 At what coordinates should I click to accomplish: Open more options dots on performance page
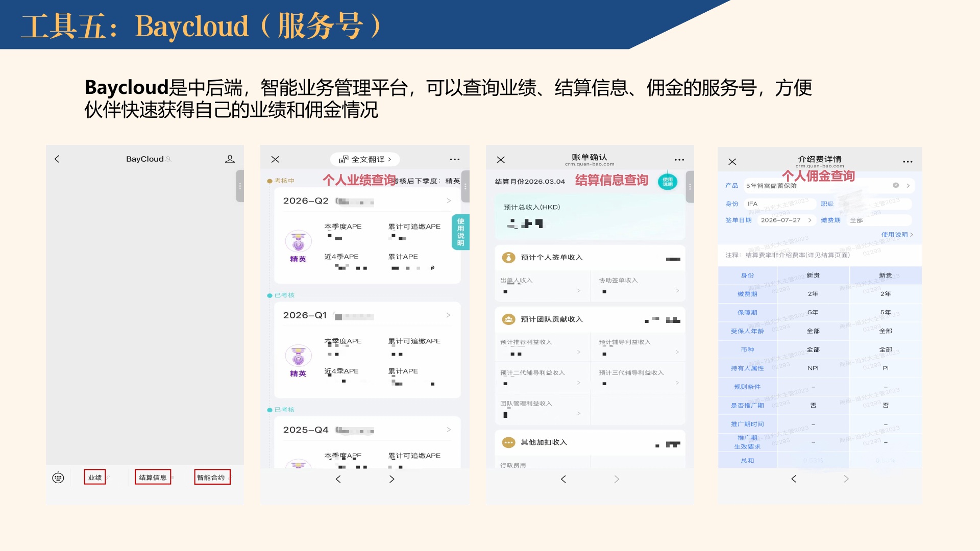click(455, 159)
